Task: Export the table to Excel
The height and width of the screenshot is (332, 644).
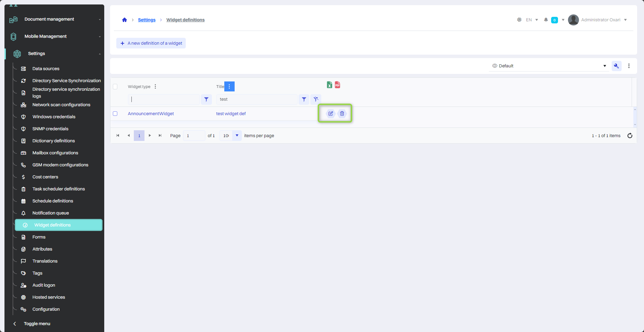Action: tap(329, 85)
